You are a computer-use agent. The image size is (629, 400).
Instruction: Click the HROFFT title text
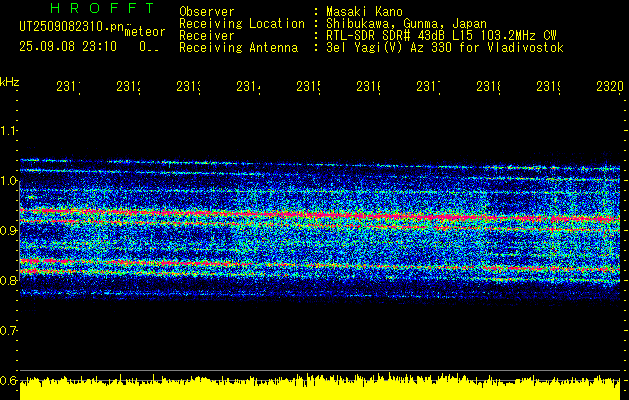point(103,8)
